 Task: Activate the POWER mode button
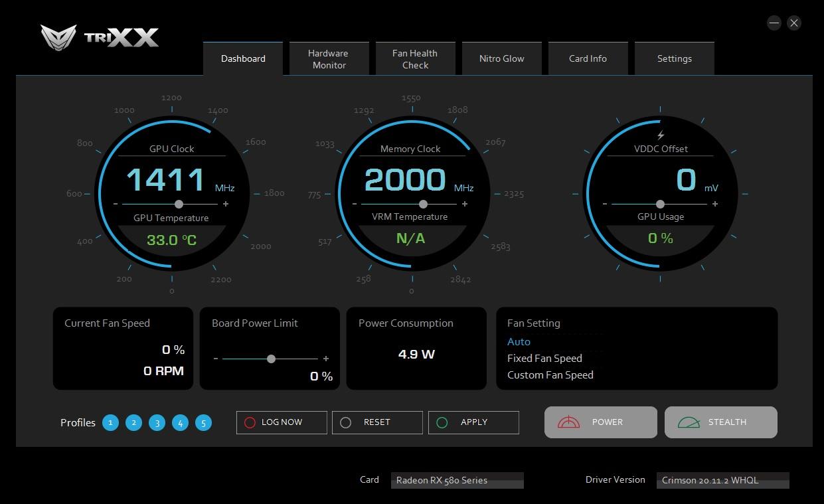pos(601,422)
